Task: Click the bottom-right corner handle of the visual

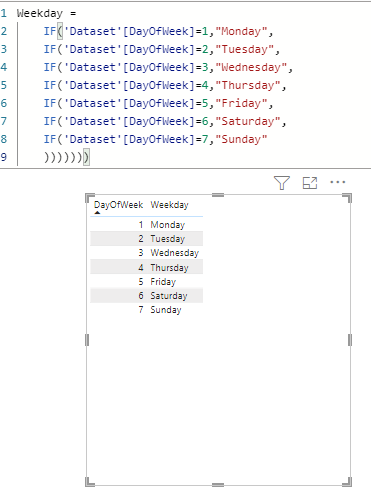Action: [x=347, y=482]
